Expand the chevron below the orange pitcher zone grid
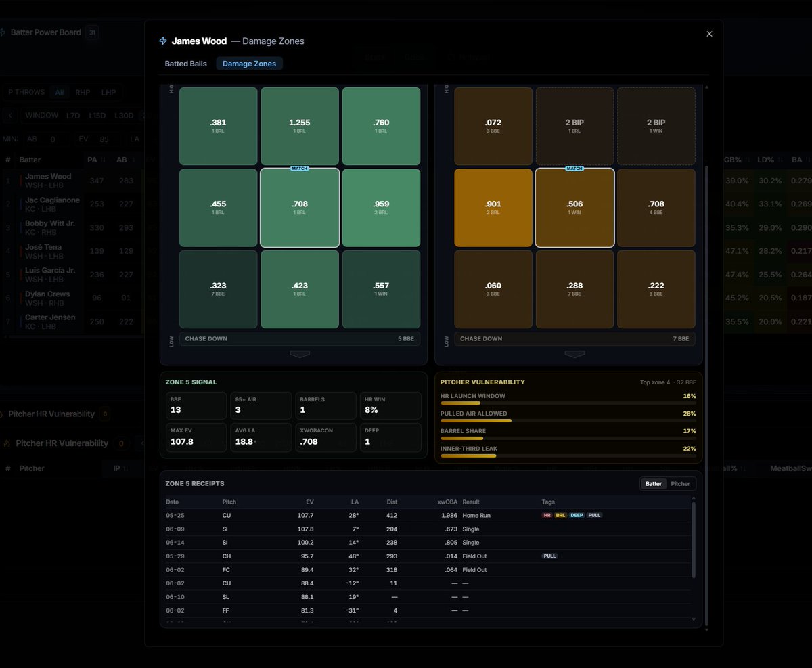The image size is (812, 668). 574,354
